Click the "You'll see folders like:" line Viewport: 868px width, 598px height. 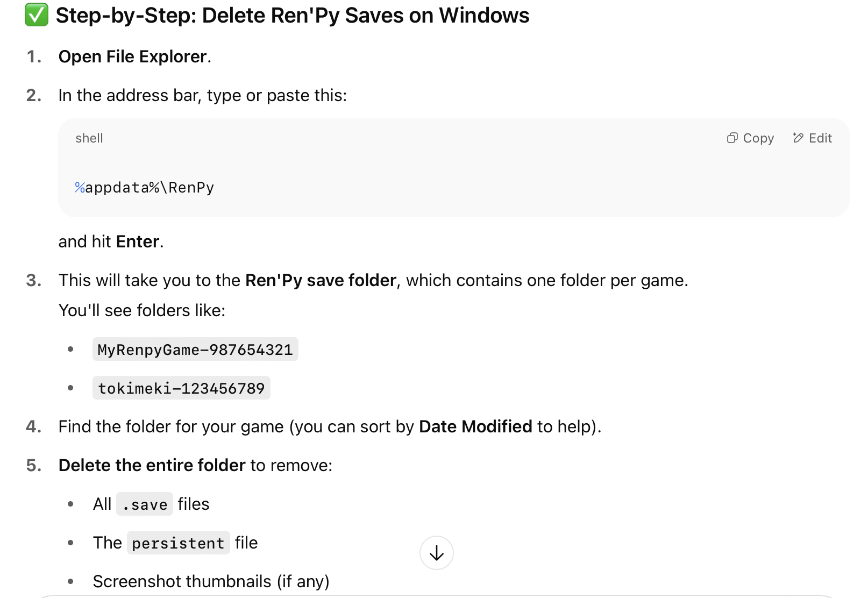(142, 310)
